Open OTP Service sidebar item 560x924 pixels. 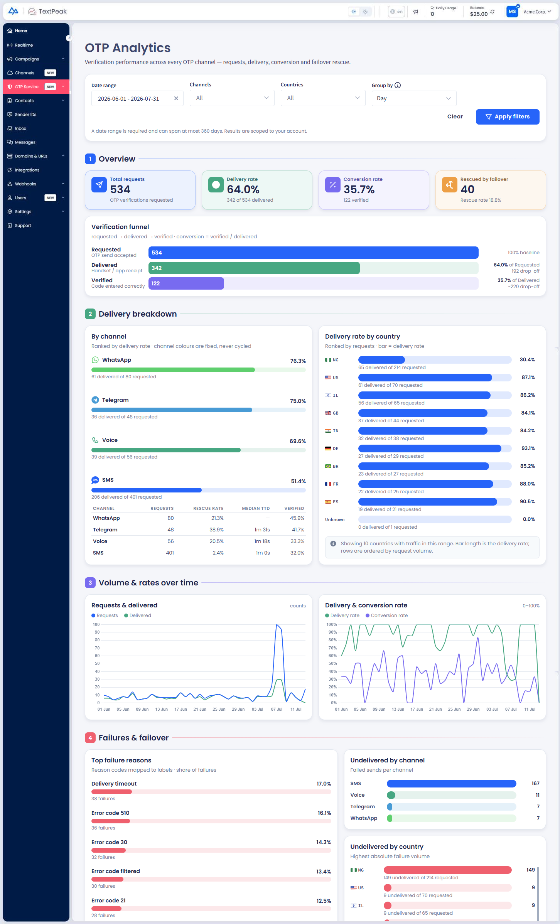(x=36, y=87)
